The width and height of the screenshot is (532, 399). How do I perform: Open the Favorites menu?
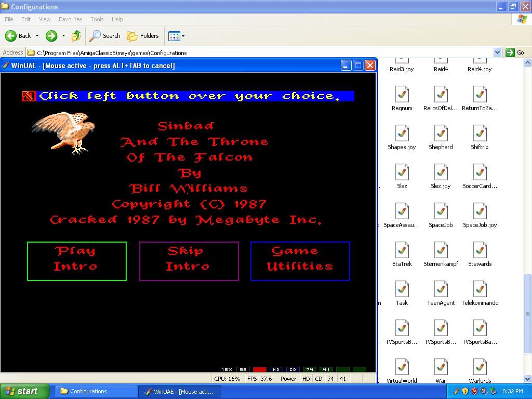coord(70,19)
